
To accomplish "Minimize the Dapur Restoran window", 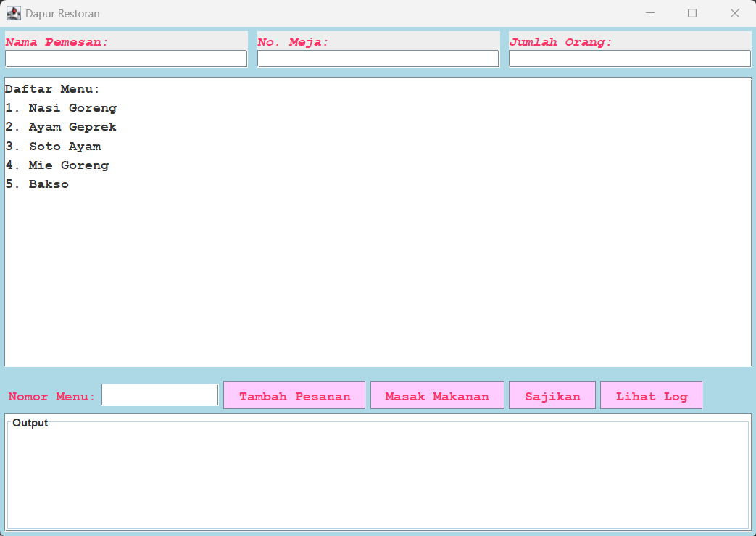I will pyautogui.click(x=649, y=13).
